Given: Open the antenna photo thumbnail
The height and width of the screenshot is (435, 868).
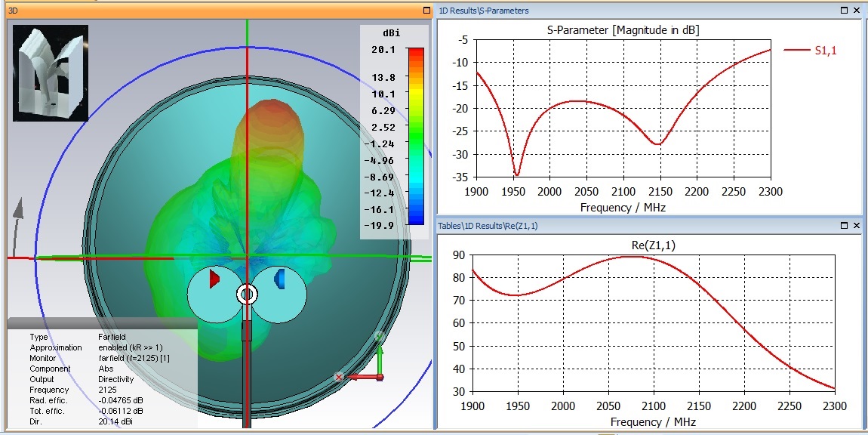Looking at the screenshot, I should [x=51, y=73].
